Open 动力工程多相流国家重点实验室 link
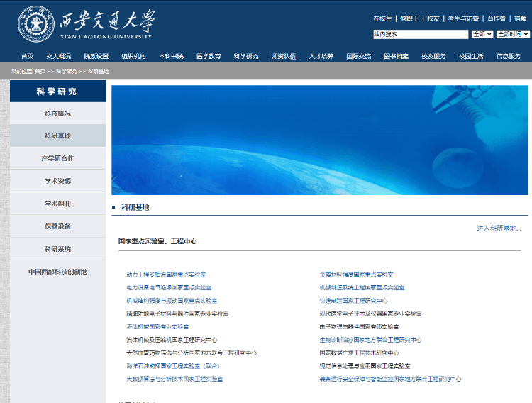532x403 pixels. click(x=166, y=275)
